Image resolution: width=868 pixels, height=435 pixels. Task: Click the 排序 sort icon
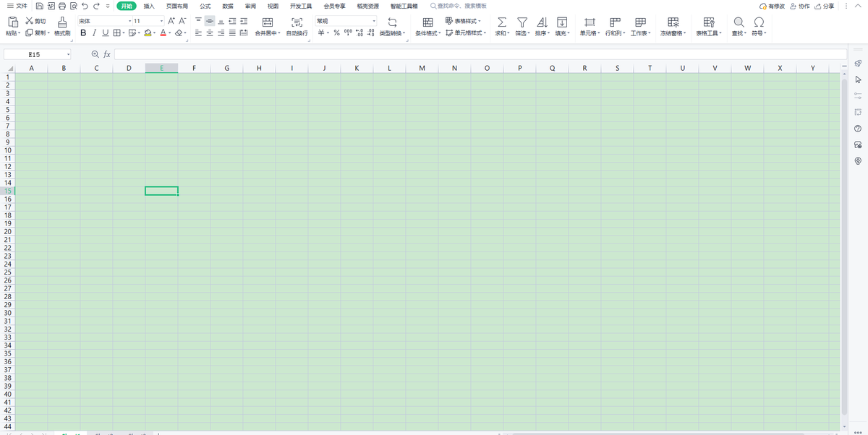coord(542,22)
